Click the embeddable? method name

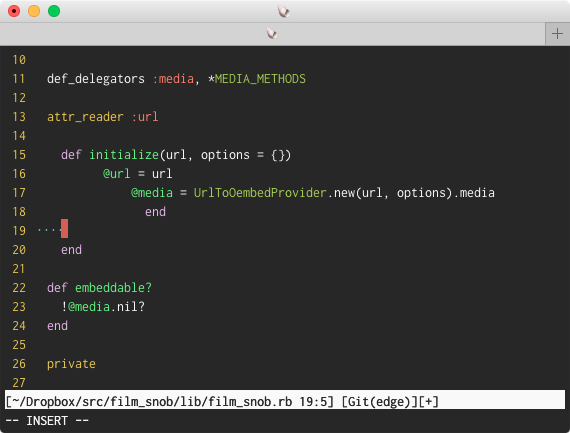(x=113, y=288)
